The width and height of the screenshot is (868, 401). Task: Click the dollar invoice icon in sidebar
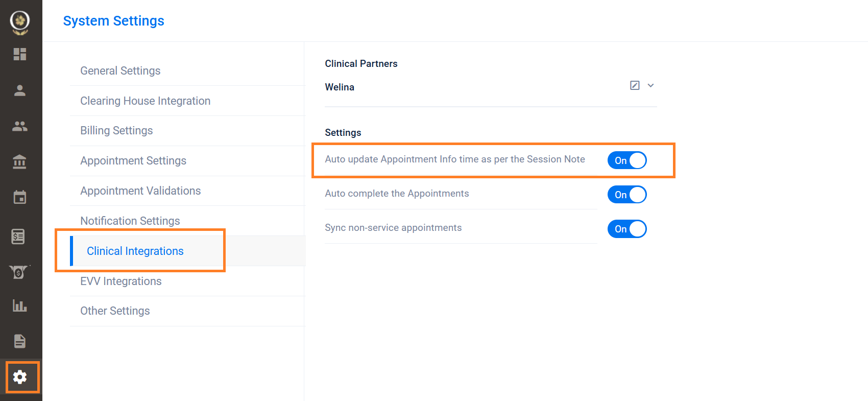click(18, 236)
